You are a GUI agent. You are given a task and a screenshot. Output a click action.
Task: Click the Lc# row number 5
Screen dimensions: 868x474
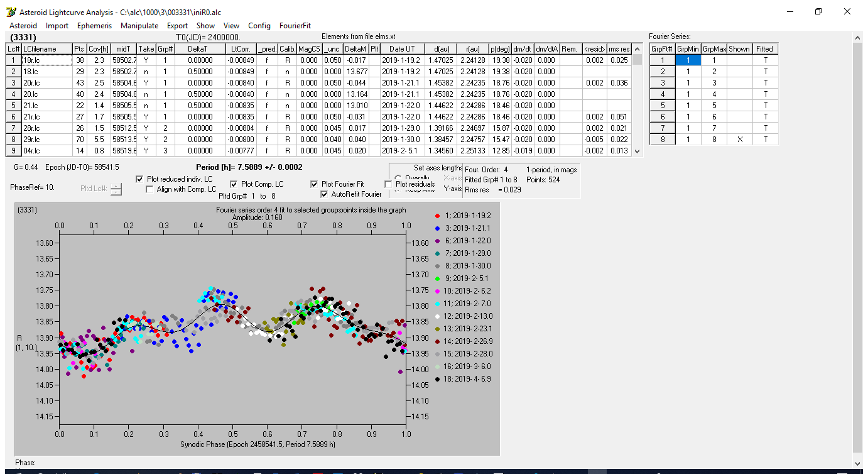pyautogui.click(x=14, y=106)
